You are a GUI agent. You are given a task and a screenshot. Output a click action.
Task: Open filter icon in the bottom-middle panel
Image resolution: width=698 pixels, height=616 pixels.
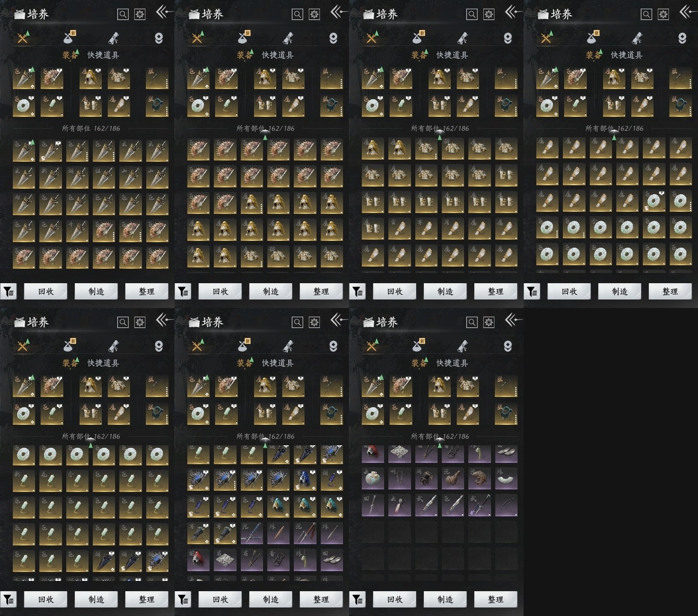coord(183,600)
